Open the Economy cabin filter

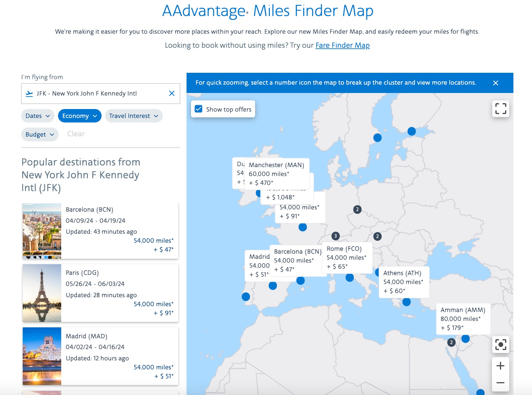click(79, 116)
